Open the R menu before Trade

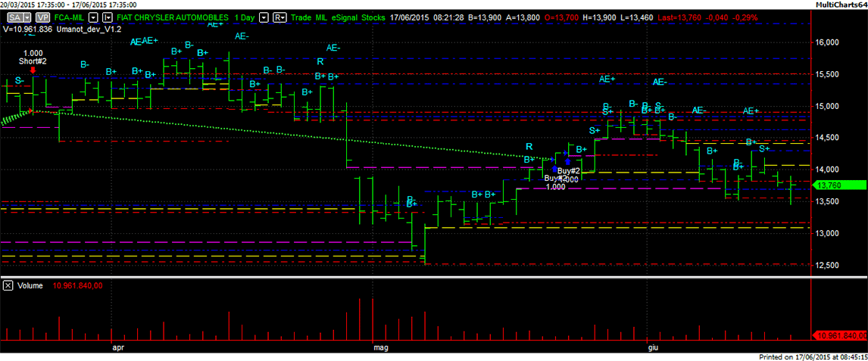click(x=279, y=17)
